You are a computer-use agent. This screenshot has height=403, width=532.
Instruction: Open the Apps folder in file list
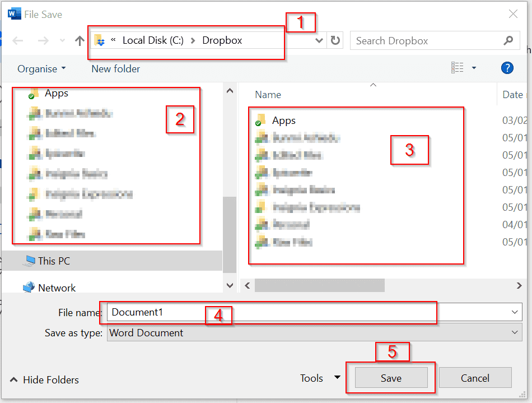coord(283,121)
